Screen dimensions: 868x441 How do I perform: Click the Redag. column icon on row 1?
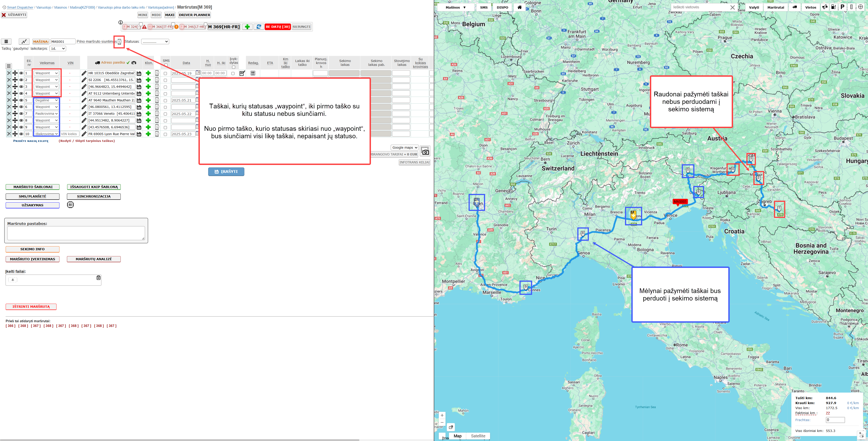[x=253, y=73]
